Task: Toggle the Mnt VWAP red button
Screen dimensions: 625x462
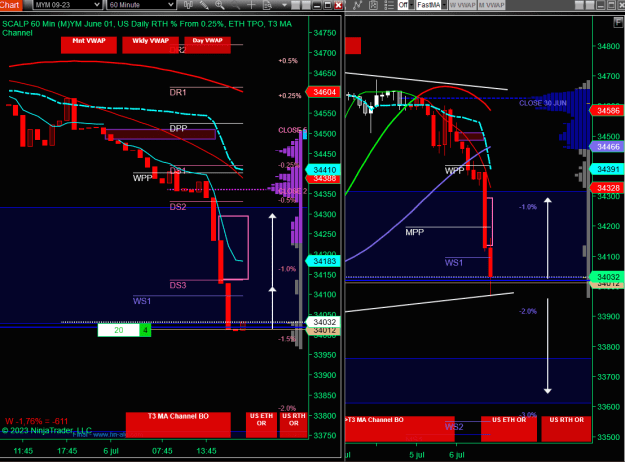Action: [x=89, y=45]
